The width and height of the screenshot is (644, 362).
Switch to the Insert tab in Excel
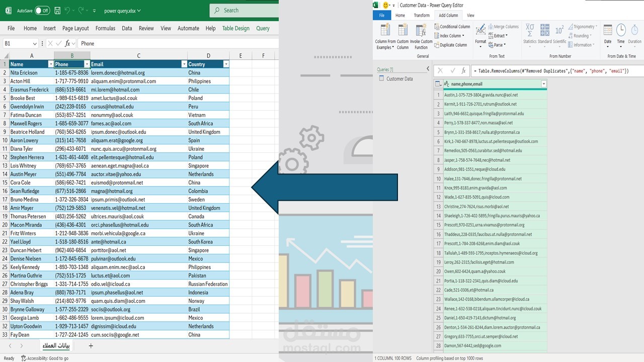49,28
